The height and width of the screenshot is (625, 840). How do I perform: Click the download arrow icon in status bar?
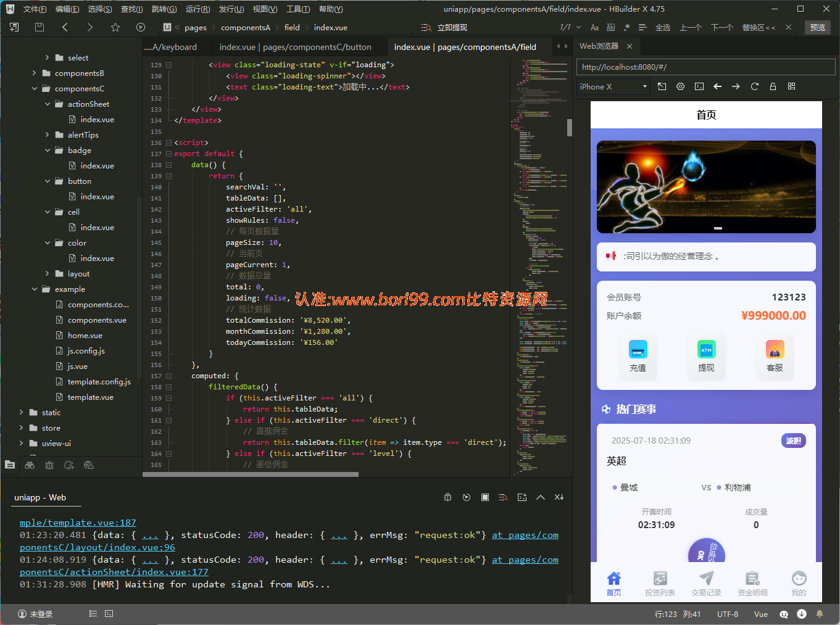tap(802, 614)
